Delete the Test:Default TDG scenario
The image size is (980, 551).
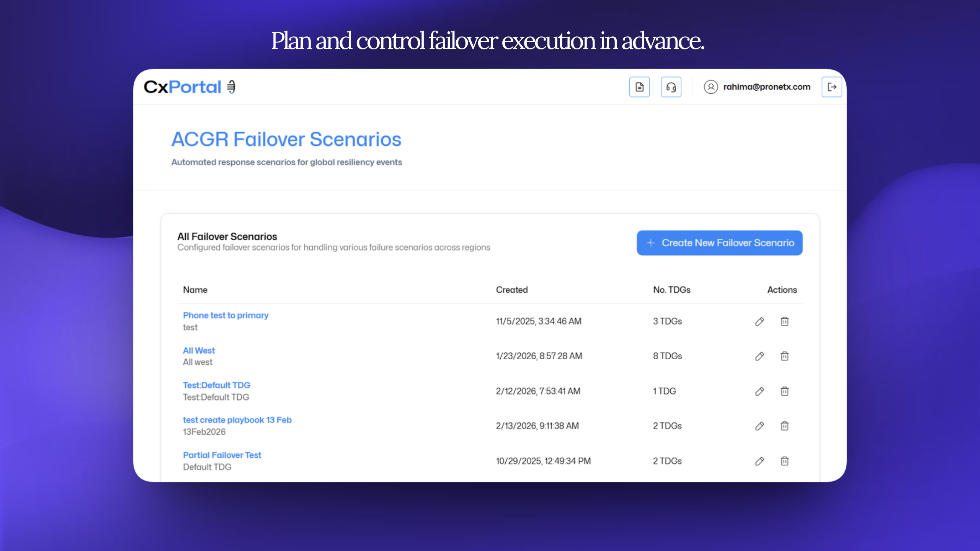(x=784, y=391)
